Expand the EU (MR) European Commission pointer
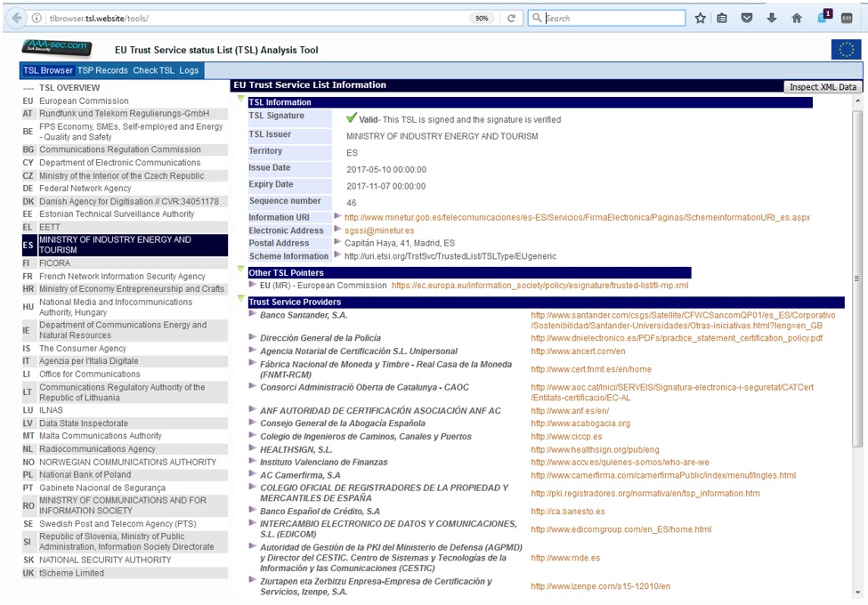868x605 pixels. point(253,284)
